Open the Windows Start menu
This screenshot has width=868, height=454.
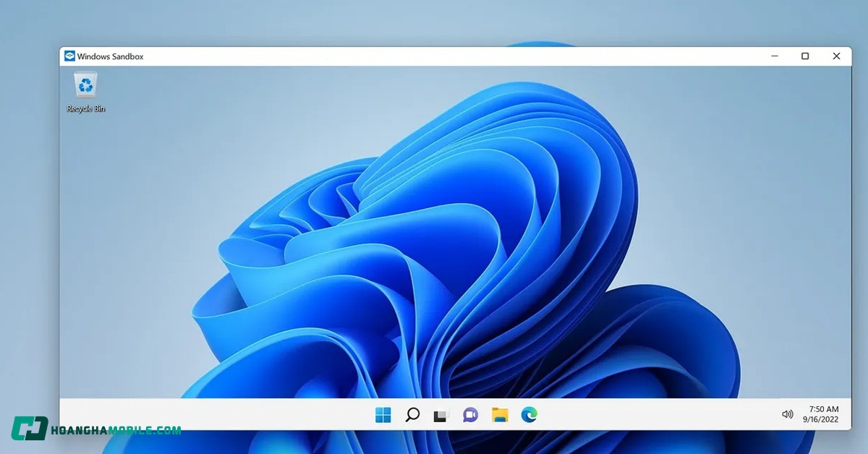[x=383, y=415]
